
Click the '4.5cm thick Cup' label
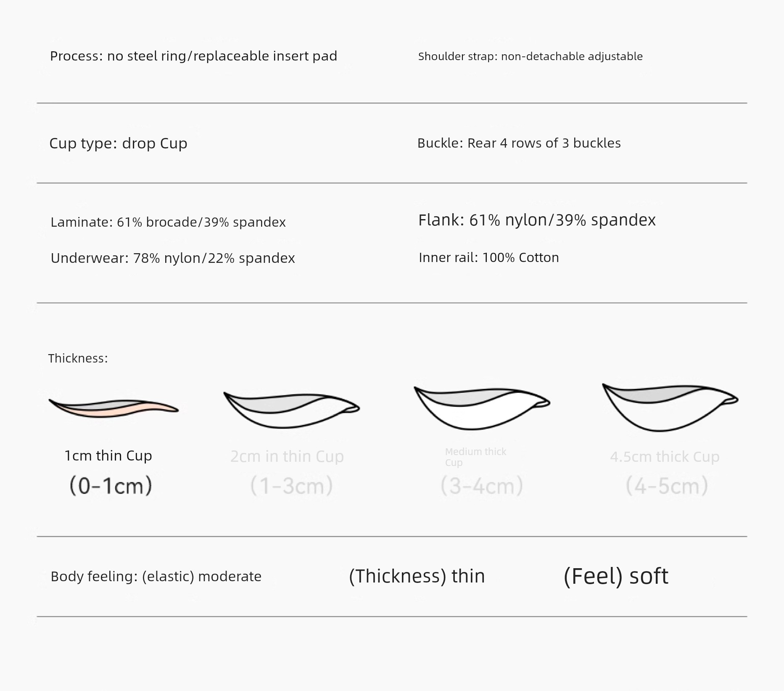pyautogui.click(x=665, y=457)
